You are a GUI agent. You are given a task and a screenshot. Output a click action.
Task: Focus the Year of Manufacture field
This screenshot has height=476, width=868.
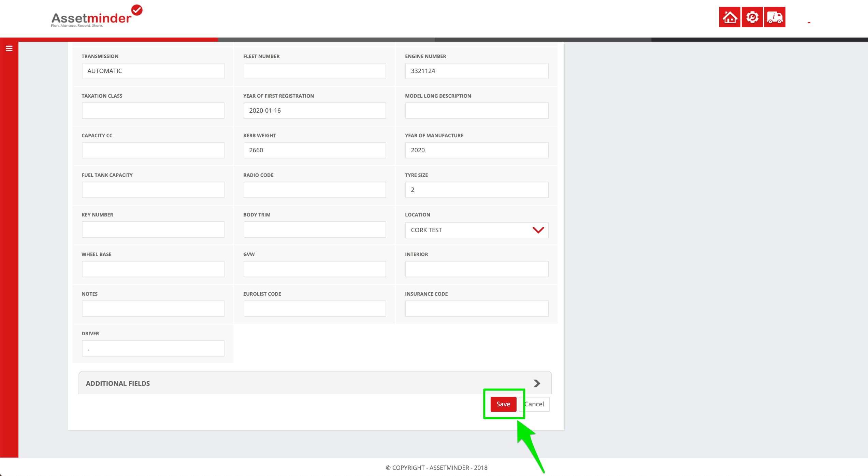pos(477,150)
